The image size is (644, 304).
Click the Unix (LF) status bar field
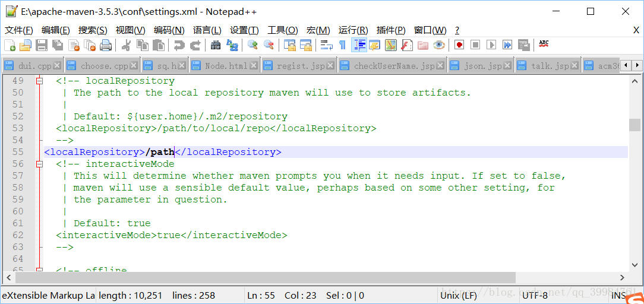point(460,295)
